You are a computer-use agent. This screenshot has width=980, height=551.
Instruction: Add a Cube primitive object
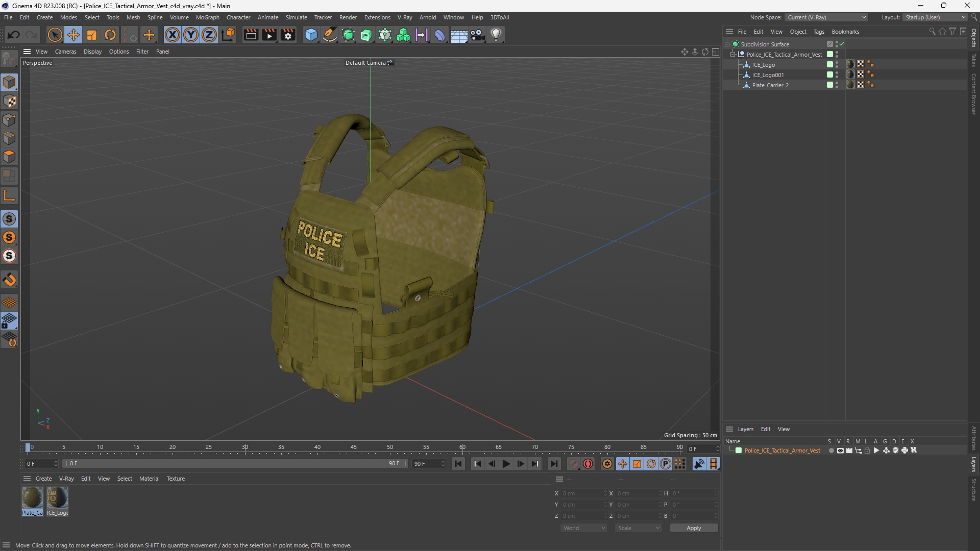pos(311,35)
